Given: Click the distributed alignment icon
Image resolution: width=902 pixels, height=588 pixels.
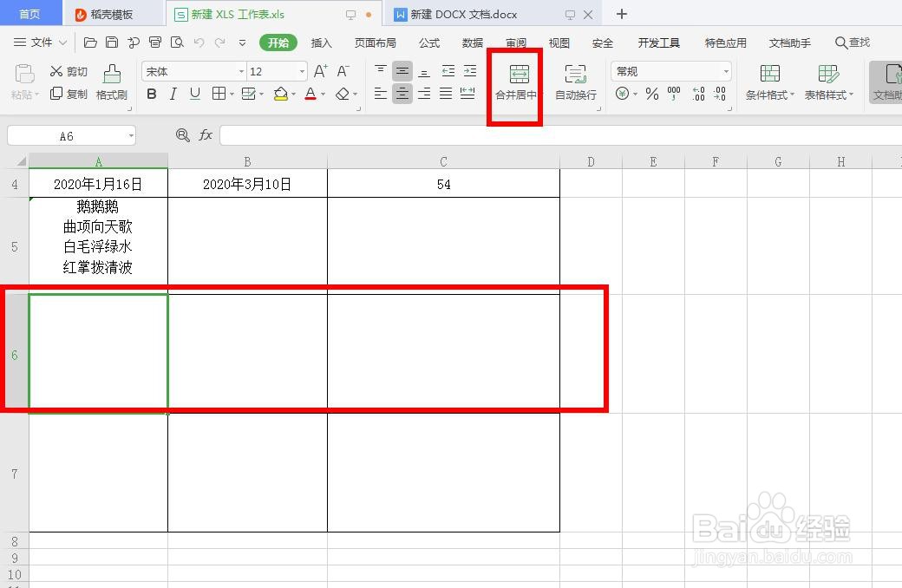Looking at the screenshot, I should [467, 93].
